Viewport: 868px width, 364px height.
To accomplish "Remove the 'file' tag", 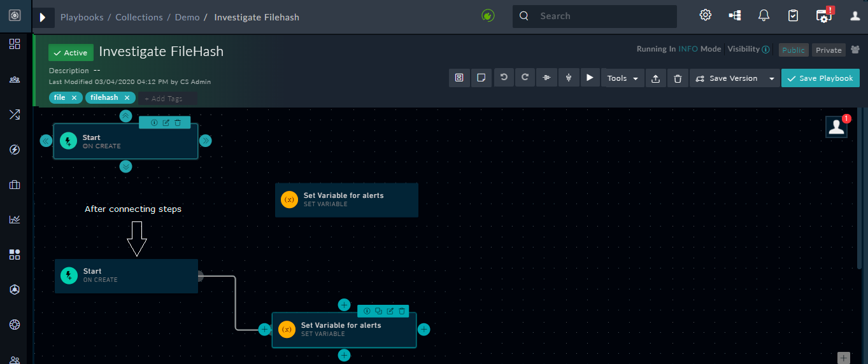I will click(74, 97).
